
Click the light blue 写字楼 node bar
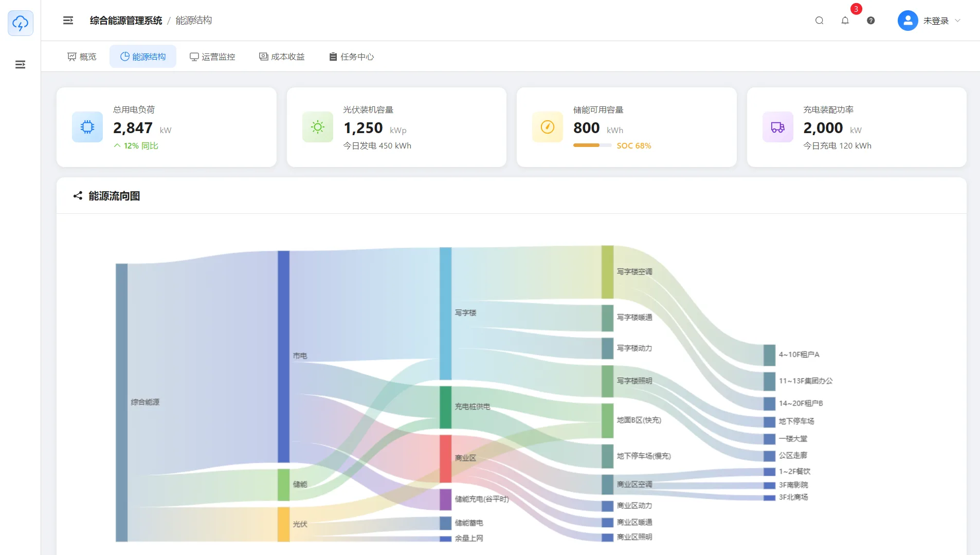445,313
